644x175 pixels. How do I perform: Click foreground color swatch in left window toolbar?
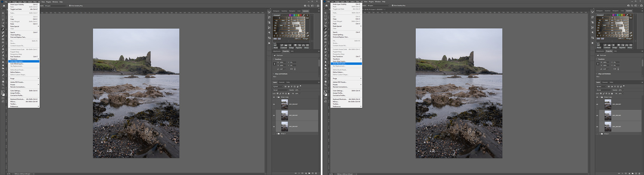point(2,93)
